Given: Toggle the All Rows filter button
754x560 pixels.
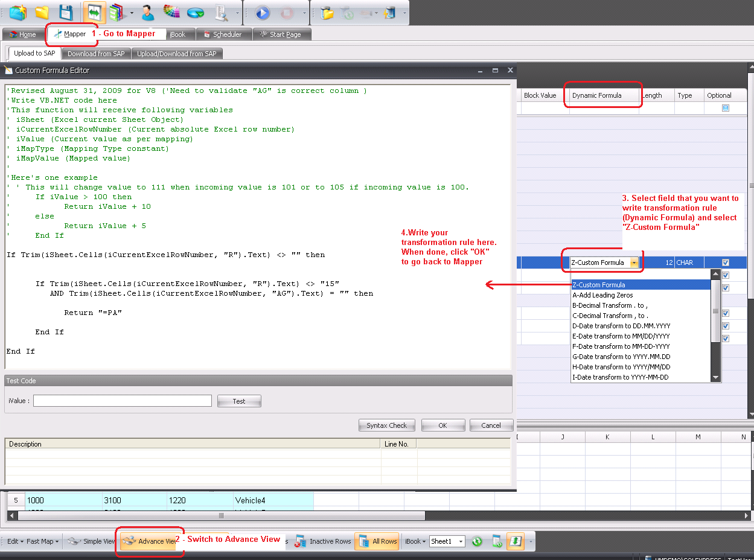Looking at the screenshot, I should [377, 541].
